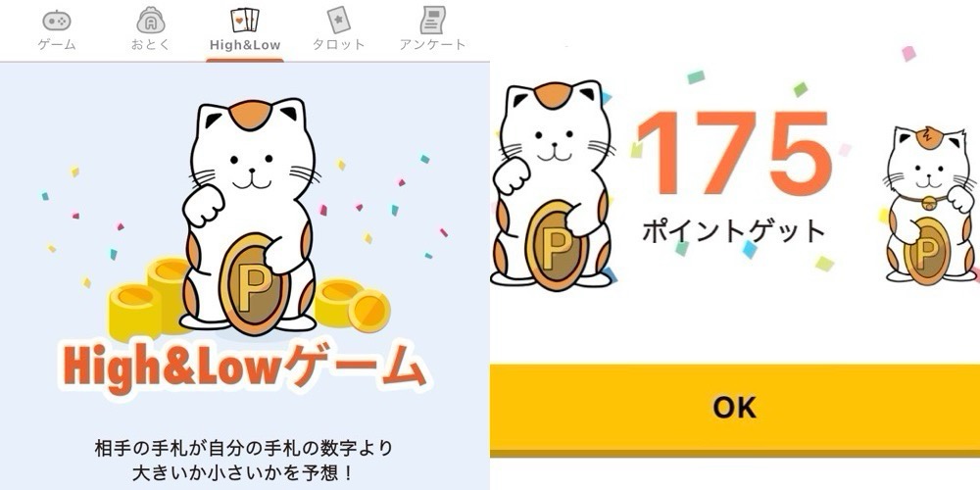
Task: Switch to the おとく tab label
Action: 151,45
